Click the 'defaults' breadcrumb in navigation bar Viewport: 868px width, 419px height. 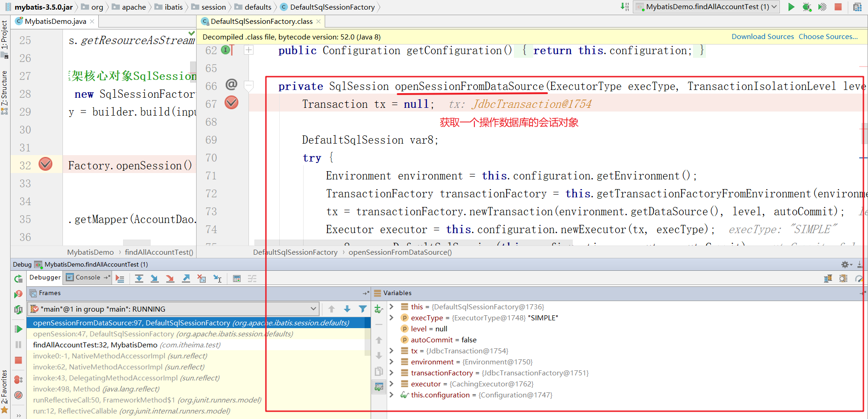(x=254, y=7)
